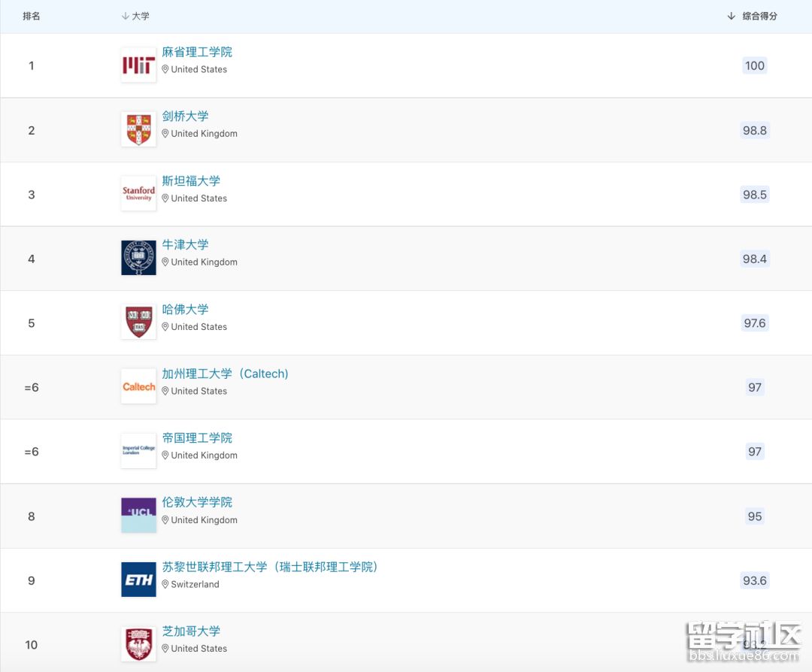Viewport: 812px width, 672px height.
Task: Click rank number 4
Action: (32, 259)
